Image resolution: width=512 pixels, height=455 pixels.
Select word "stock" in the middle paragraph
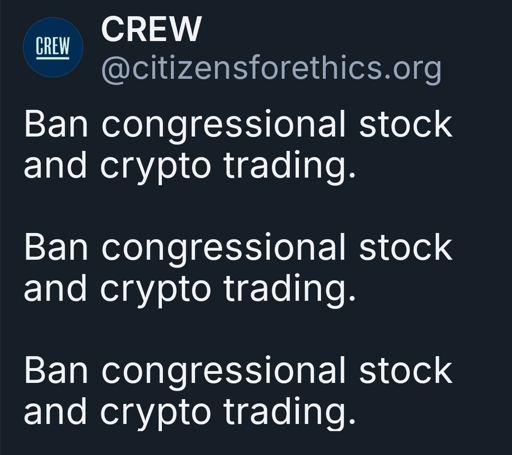[x=406, y=246]
